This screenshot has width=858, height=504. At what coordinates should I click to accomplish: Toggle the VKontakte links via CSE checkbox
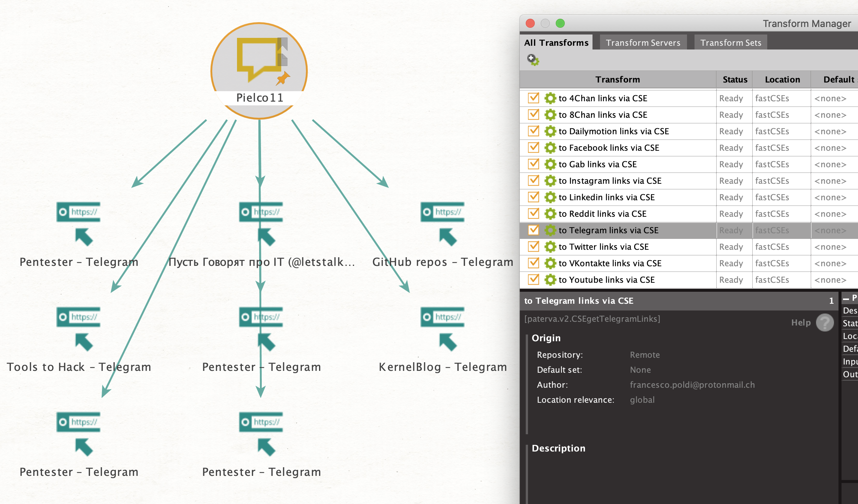click(x=533, y=263)
